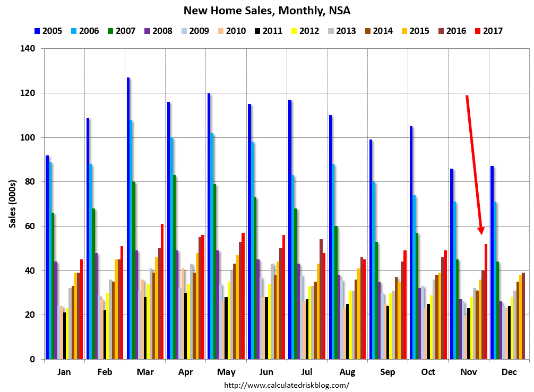Click the 'Sales (000s)' axis title
The height and width of the screenshot is (392, 534).
(x=13, y=204)
